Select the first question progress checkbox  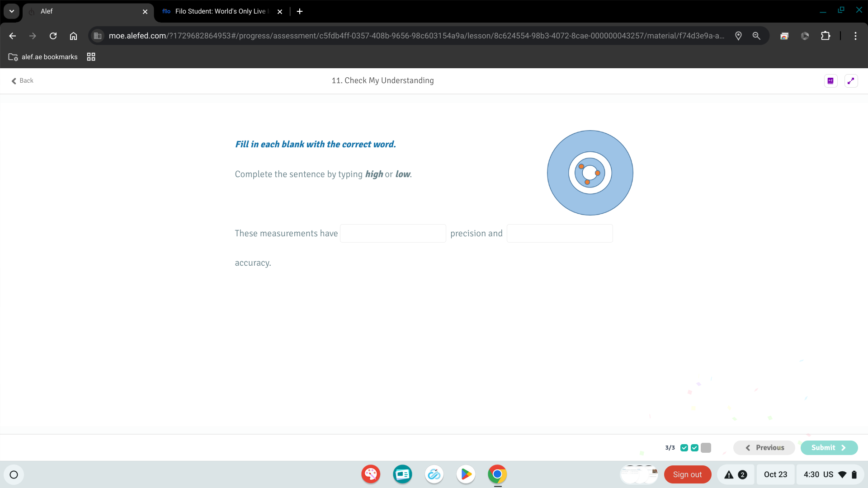click(x=684, y=448)
